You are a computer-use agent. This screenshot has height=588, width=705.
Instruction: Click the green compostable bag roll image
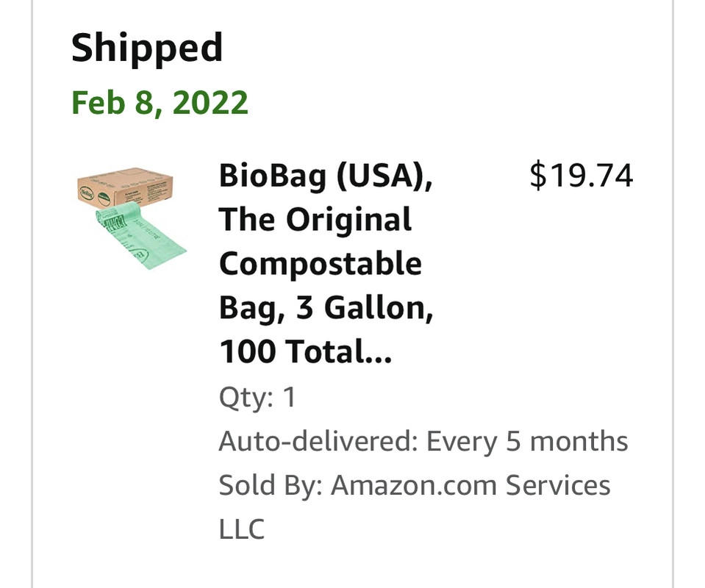coord(140,236)
